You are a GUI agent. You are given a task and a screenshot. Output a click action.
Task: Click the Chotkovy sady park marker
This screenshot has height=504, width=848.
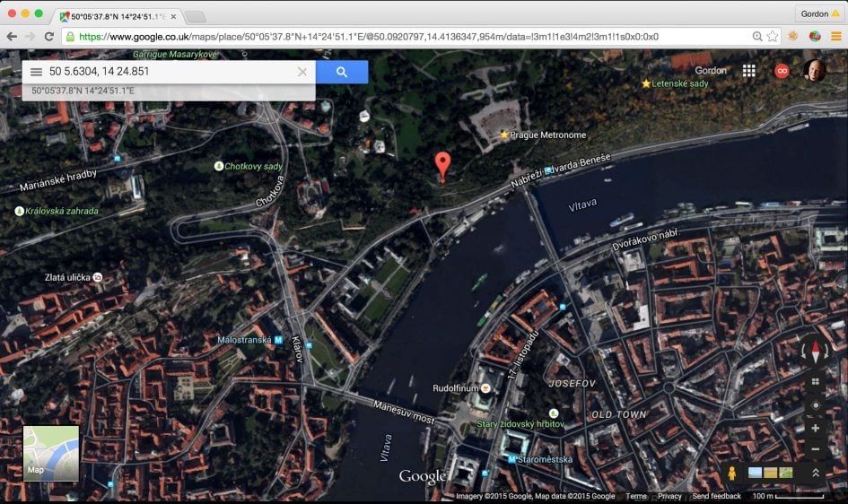[218, 166]
